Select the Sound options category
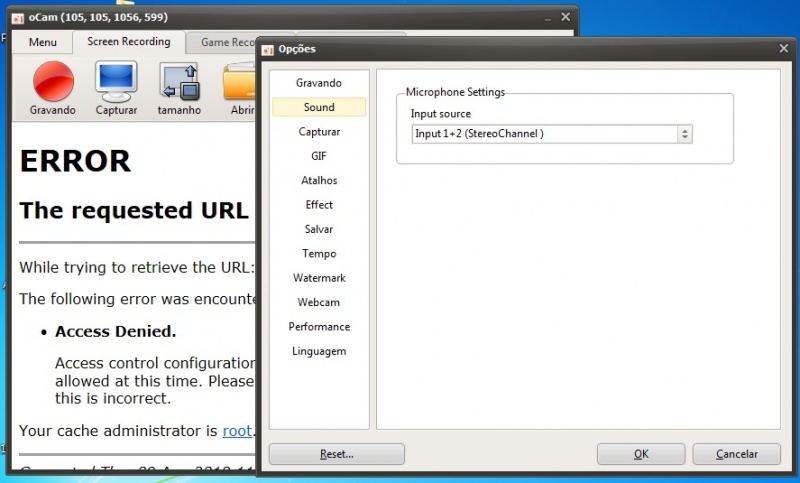The height and width of the screenshot is (483, 800). coord(319,107)
